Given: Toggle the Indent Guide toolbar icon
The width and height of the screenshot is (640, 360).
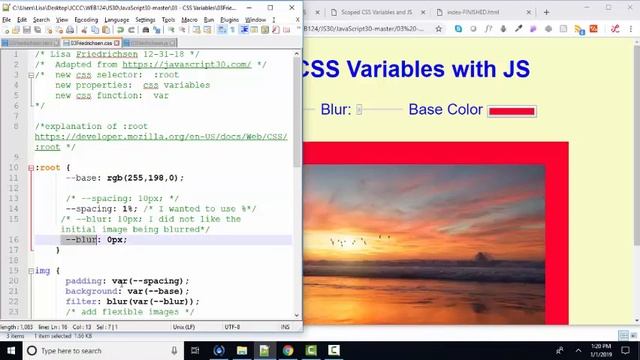Looking at the screenshot, I should point(244,30).
